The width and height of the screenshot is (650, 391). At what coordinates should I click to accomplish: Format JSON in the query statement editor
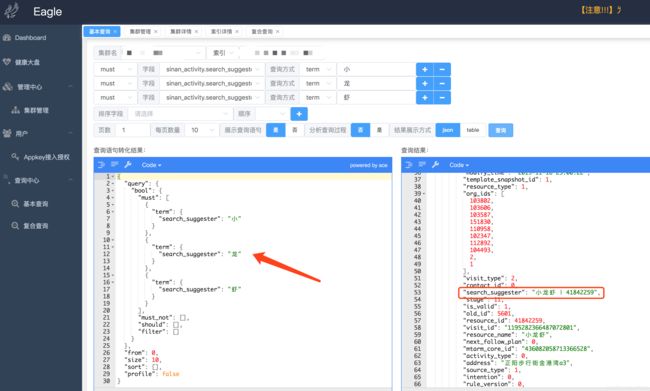(x=101, y=165)
